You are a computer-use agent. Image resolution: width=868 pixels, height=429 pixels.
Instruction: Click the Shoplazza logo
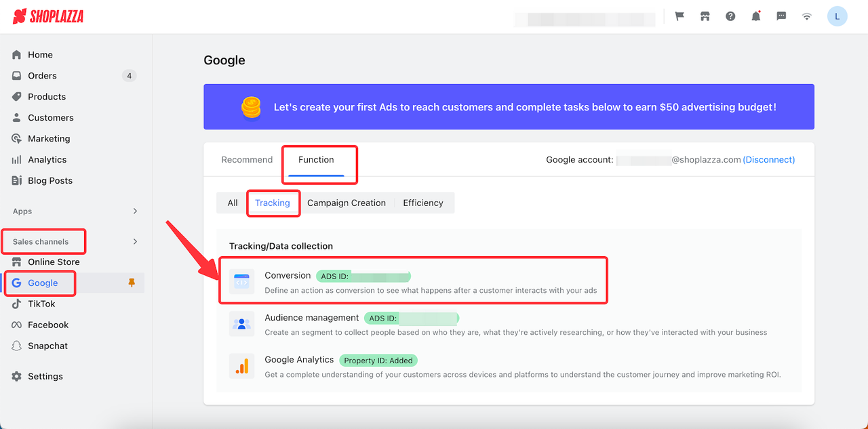coord(48,16)
